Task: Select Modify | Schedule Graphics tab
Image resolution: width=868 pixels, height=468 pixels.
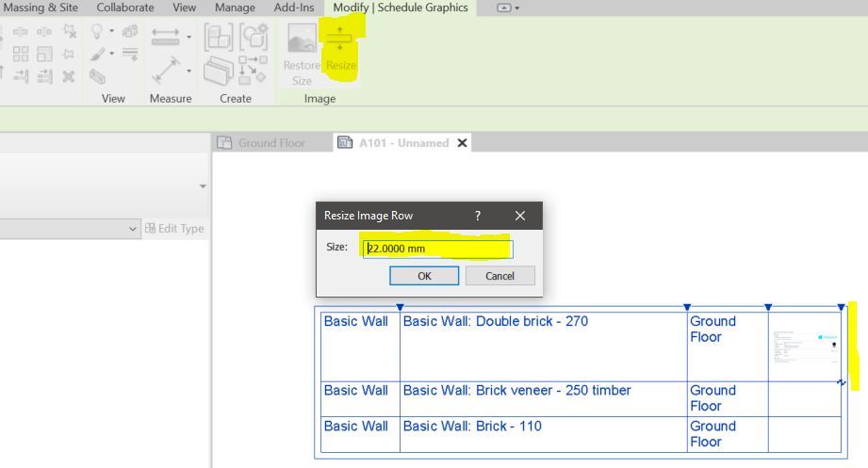Action: 401,8
